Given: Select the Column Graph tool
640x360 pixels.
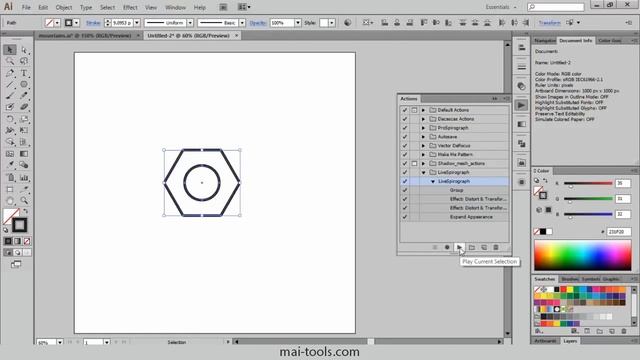Looking at the screenshot, I should pos(24,178).
